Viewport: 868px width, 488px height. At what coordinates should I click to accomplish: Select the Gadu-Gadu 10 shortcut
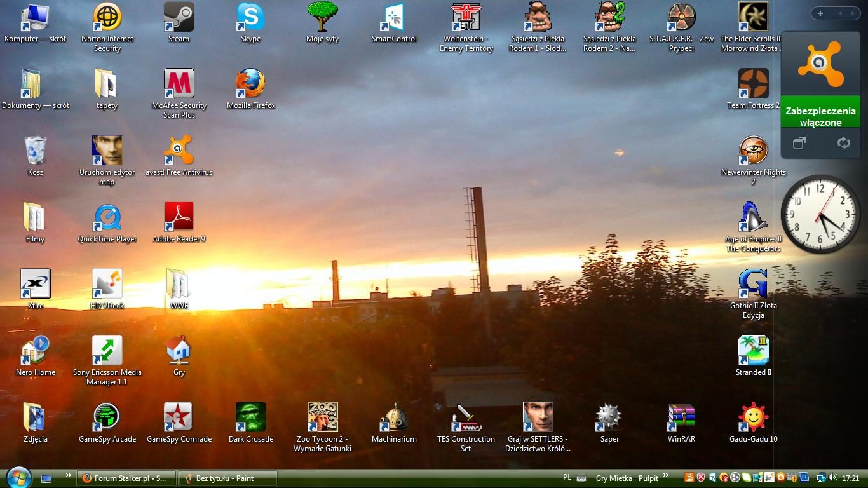pyautogui.click(x=753, y=417)
